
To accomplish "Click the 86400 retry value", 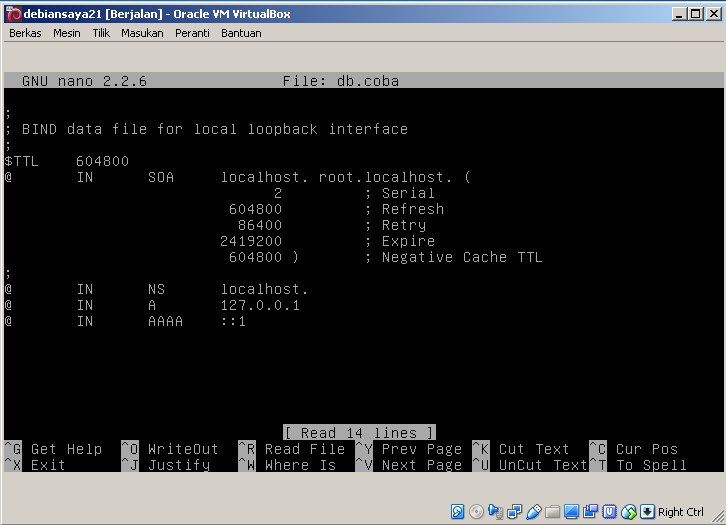I will coord(260,225).
